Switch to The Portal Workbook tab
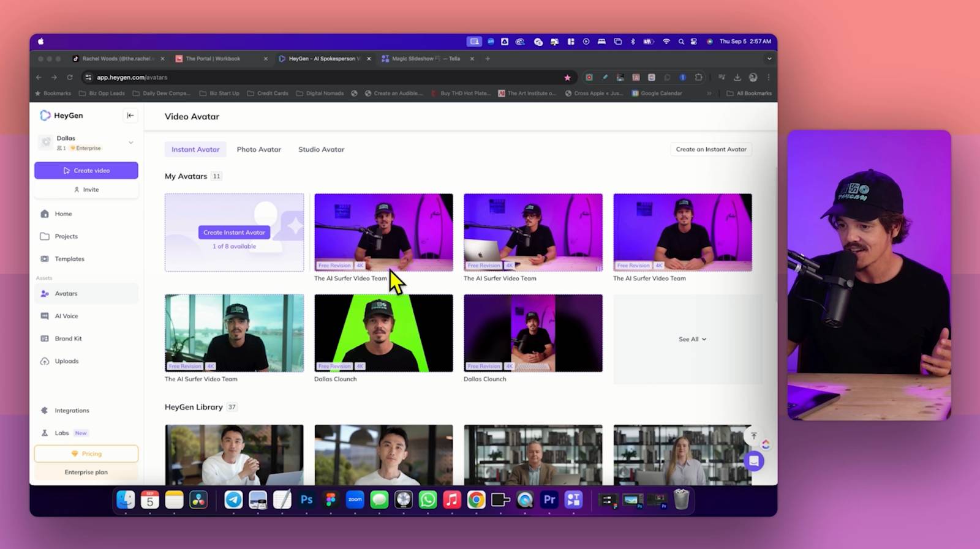 [x=221, y=59]
